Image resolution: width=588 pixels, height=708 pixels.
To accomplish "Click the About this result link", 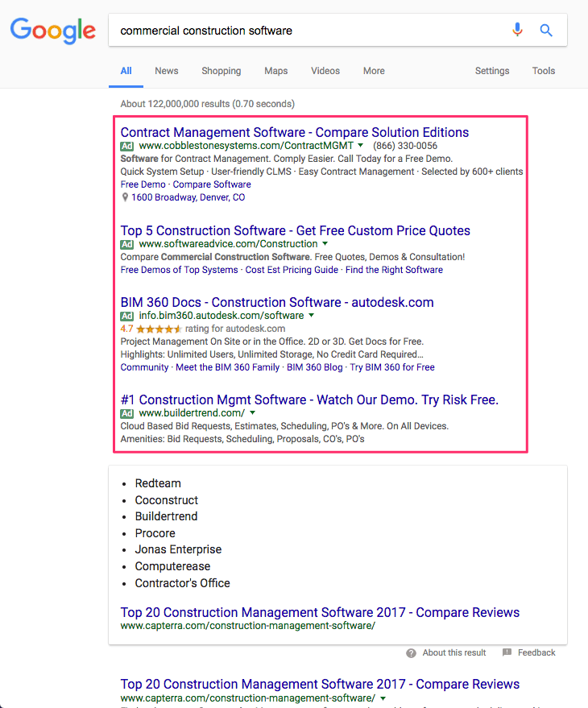I will tap(453, 652).
